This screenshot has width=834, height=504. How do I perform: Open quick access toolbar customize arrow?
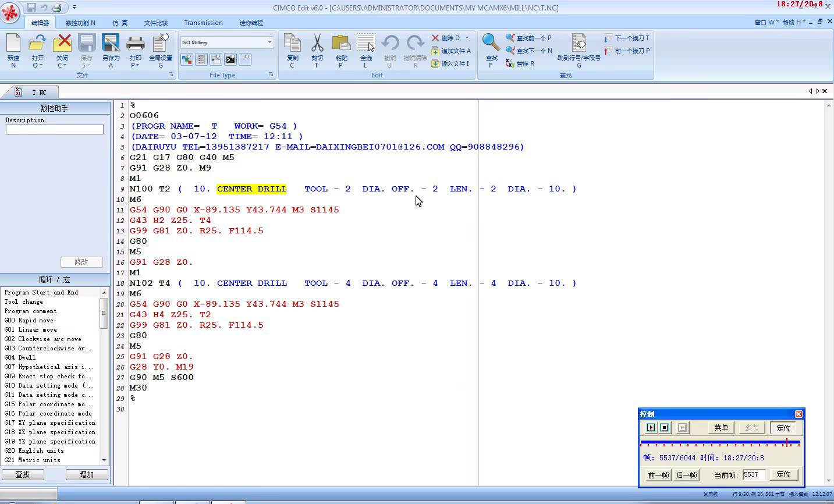pyautogui.click(x=74, y=8)
